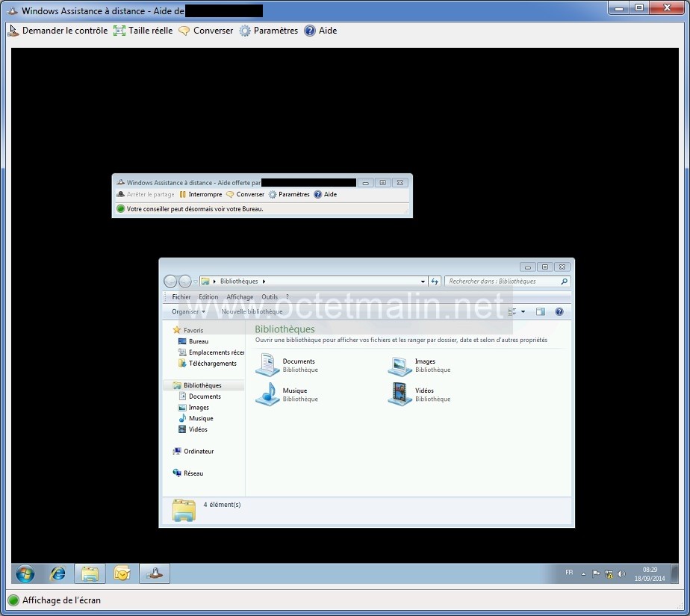Open the view options dropdown arrow
690x616 pixels.
click(x=523, y=311)
